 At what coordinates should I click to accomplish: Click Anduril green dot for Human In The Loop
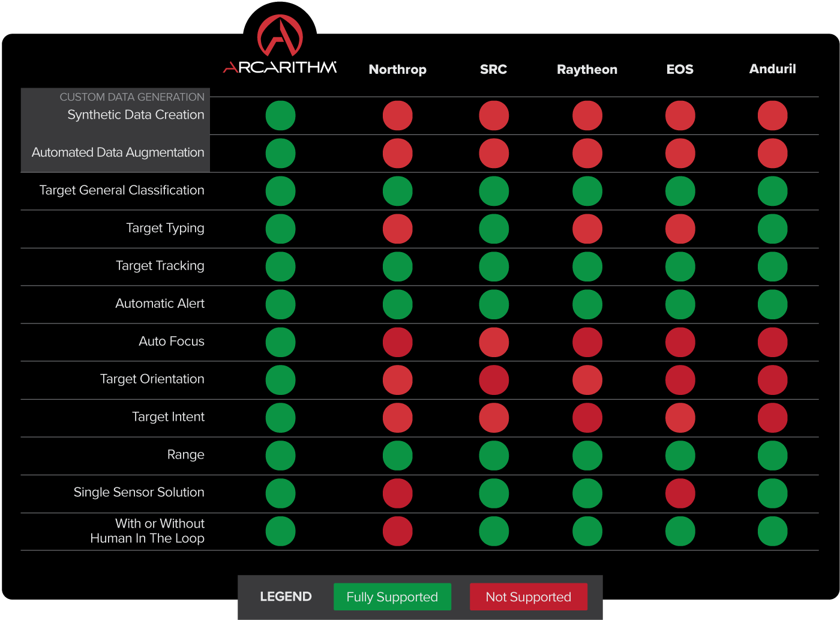point(773,532)
